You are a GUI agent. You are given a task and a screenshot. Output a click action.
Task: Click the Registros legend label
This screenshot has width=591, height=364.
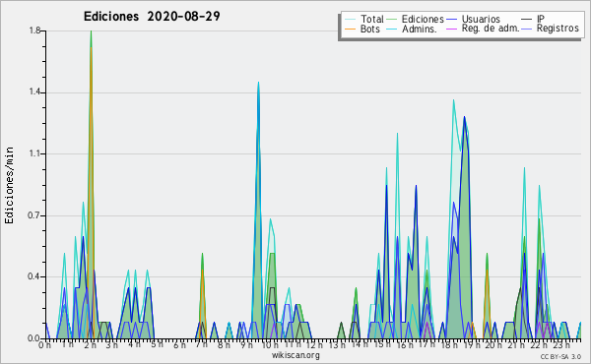point(558,29)
